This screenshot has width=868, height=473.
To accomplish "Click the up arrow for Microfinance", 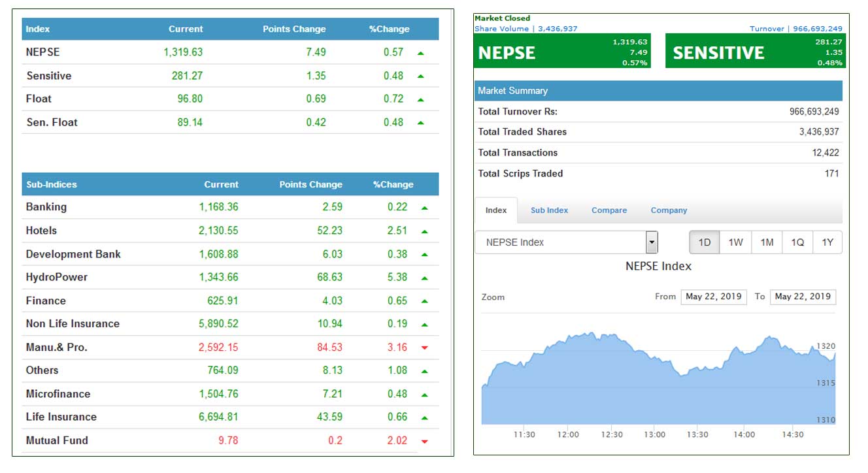I will [x=425, y=395].
